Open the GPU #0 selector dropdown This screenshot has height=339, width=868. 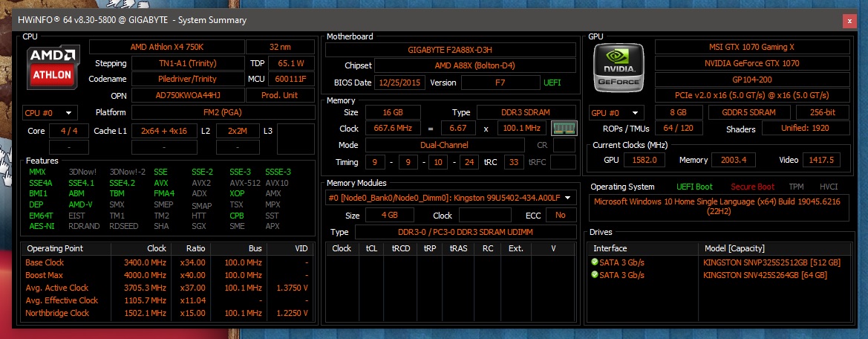point(616,113)
